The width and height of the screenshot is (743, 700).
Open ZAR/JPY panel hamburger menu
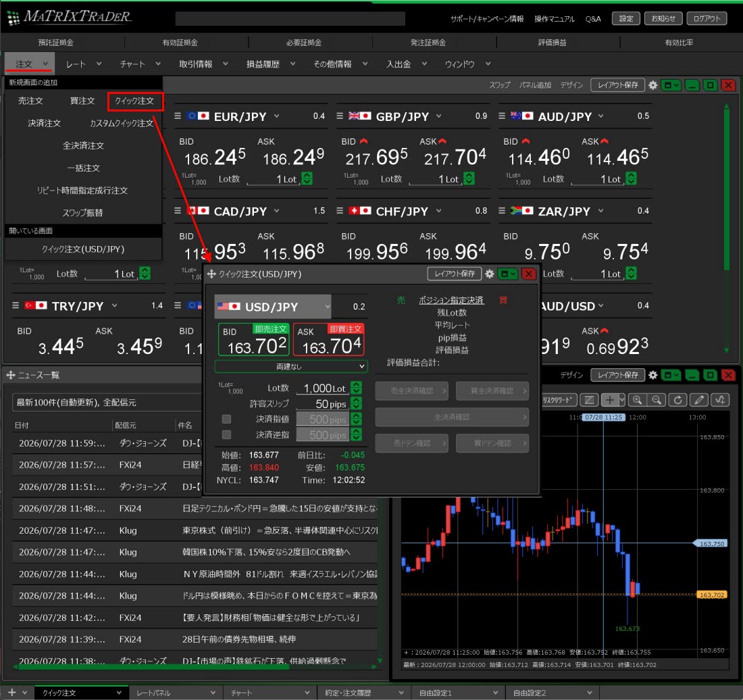click(502, 211)
